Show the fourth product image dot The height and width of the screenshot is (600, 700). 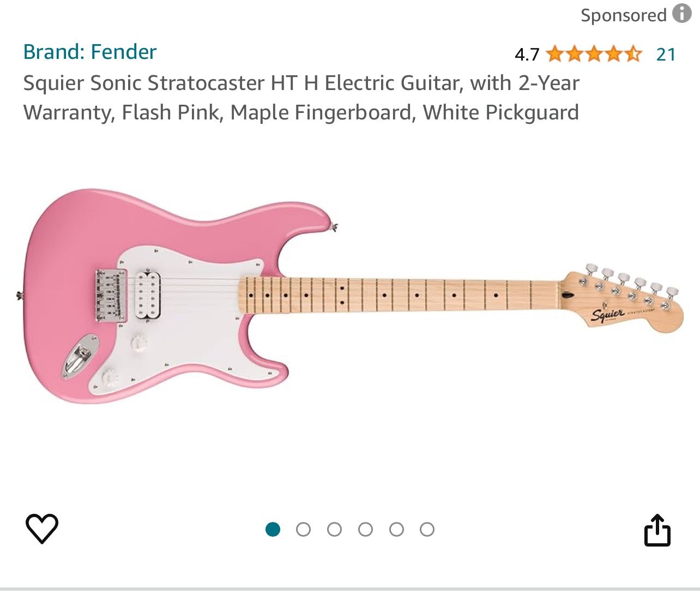click(x=366, y=529)
